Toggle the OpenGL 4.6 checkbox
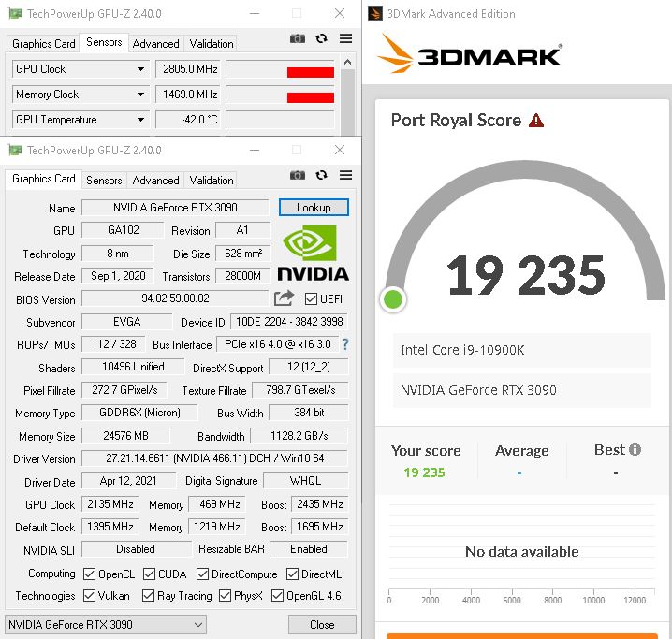The width and height of the screenshot is (672, 639). (x=277, y=595)
